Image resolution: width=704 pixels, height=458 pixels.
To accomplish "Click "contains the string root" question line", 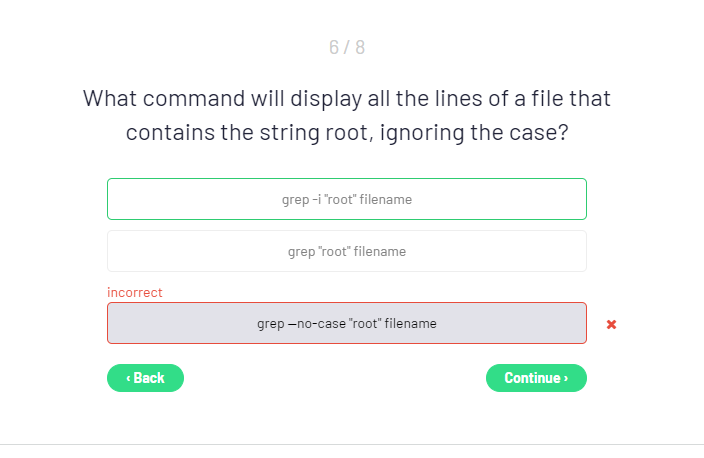I will 346,132.
